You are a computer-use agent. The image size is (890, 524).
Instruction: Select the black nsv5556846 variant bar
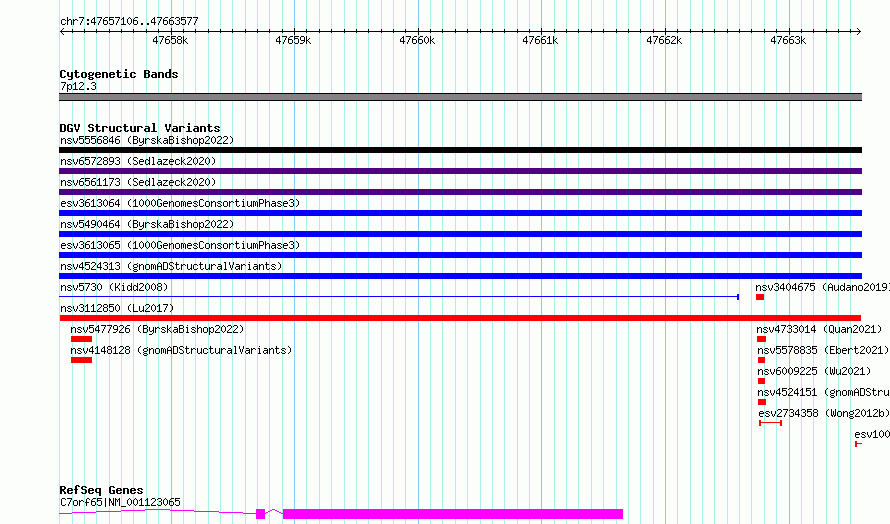click(460, 150)
